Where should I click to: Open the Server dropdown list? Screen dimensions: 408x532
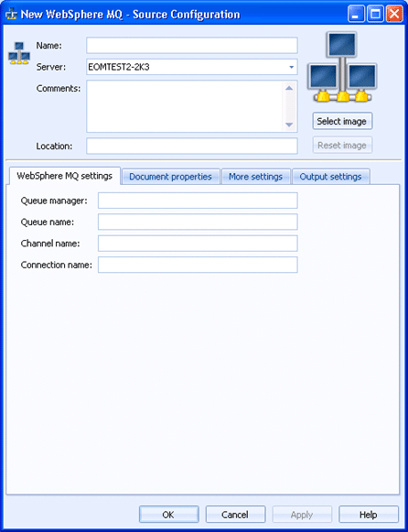click(292, 67)
